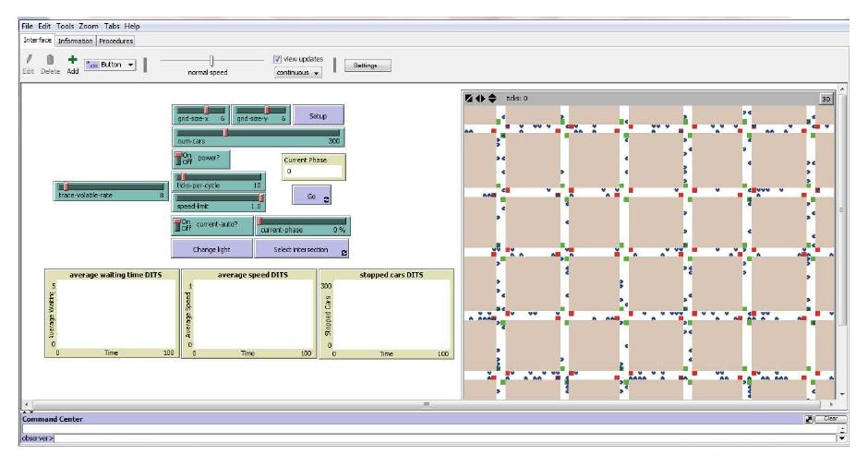868x466 pixels.
Task: Open the Zoom menu
Action: pyautogui.click(x=89, y=26)
